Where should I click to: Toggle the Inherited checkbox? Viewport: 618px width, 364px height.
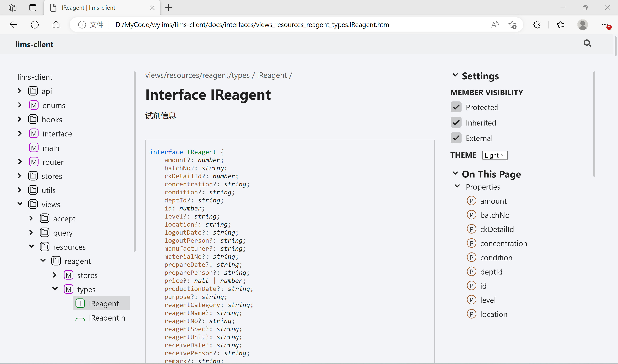(x=456, y=123)
